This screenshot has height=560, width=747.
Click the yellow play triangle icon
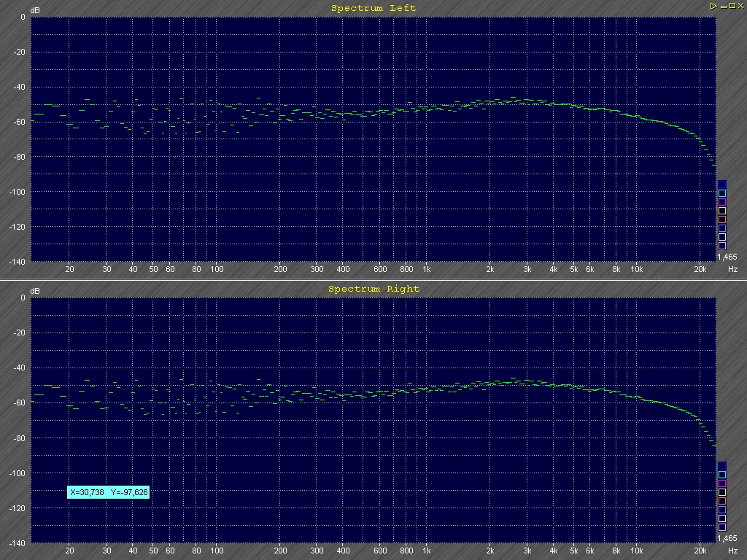click(713, 6)
